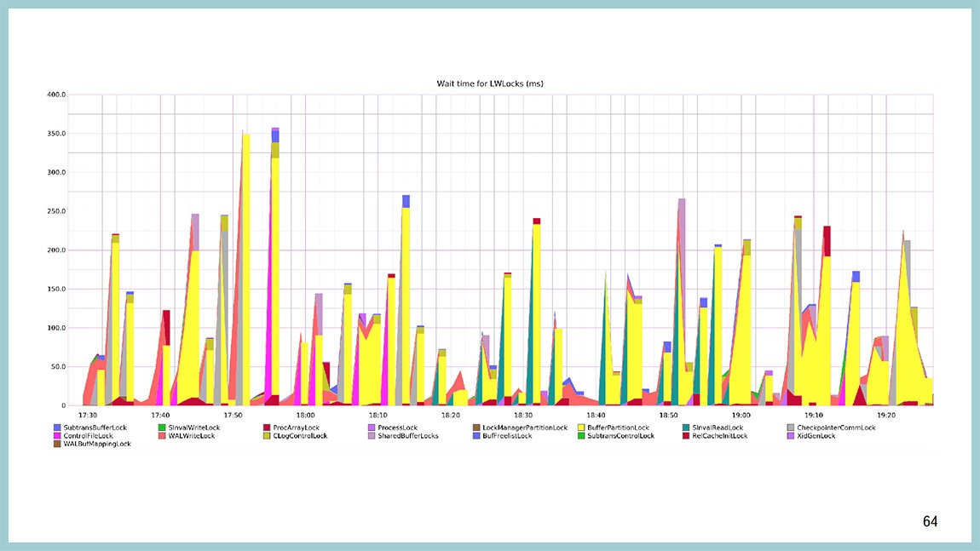Click the 18:50 x-axis time label
The image size is (980, 551).
click(668, 415)
